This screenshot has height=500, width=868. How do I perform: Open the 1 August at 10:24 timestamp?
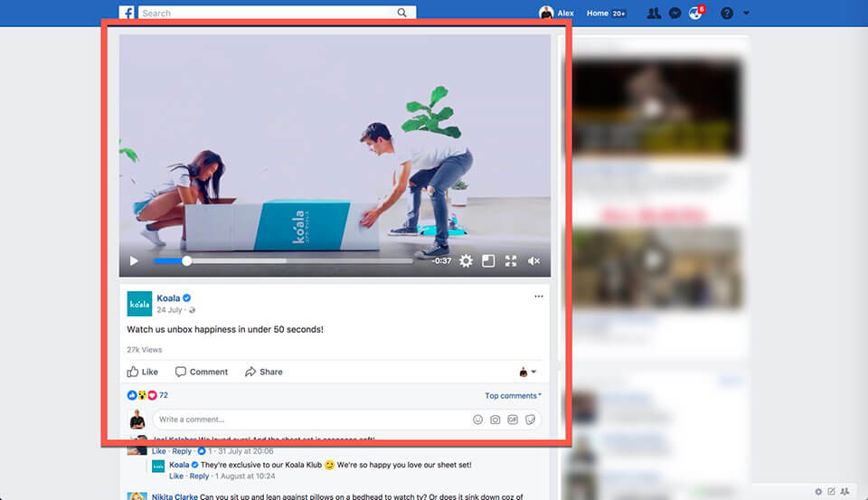pyautogui.click(x=245, y=476)
